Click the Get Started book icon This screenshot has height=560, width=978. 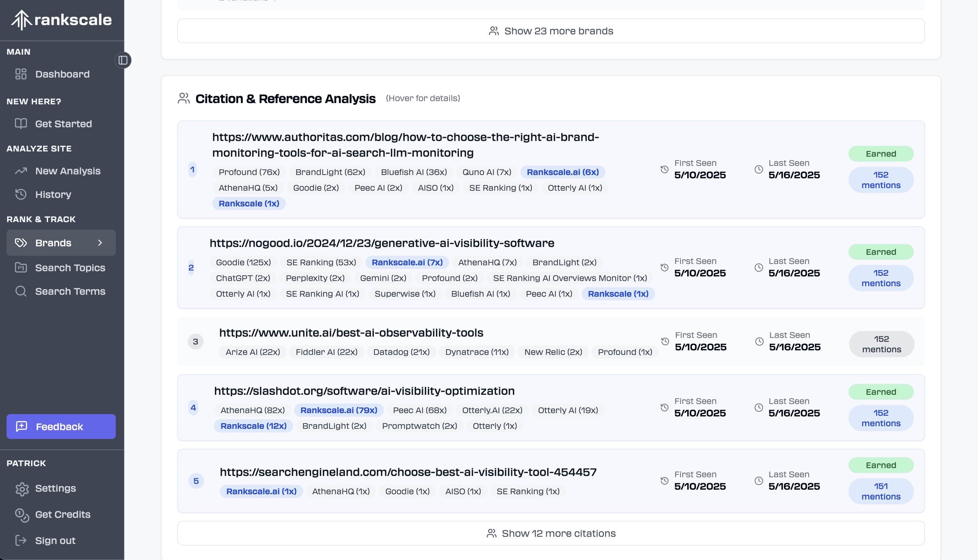coord(21,123)
